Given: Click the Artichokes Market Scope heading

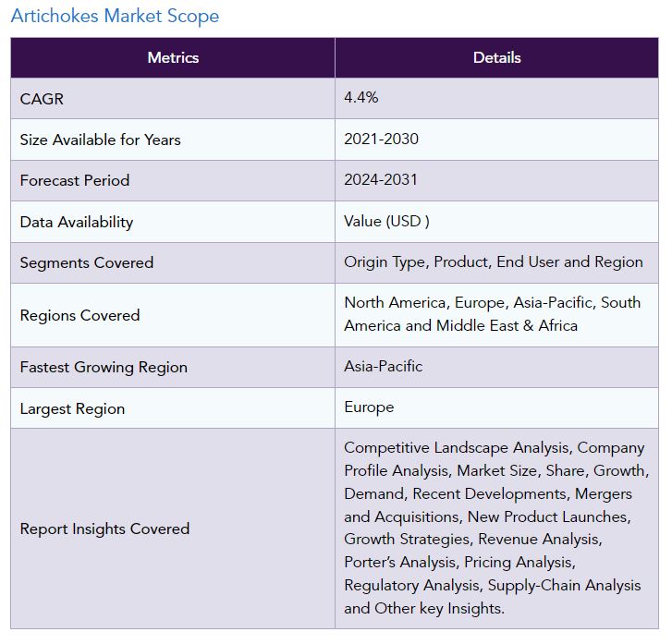Looking at the screenshot, I should (115, 16).
